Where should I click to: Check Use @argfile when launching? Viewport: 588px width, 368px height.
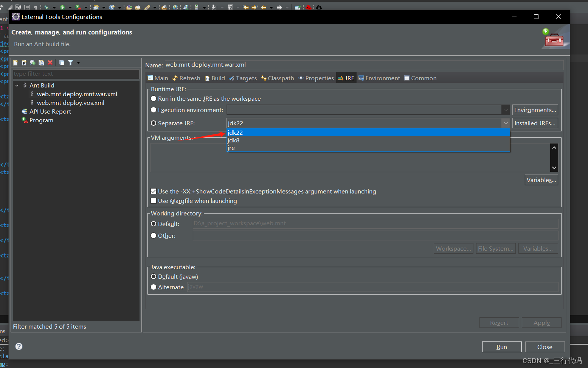pyautogui.click(x=154, y=201)
